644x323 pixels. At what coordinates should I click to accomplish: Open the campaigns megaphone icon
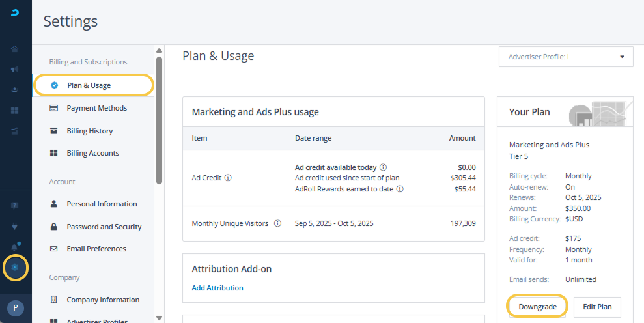tap(15, 70)
